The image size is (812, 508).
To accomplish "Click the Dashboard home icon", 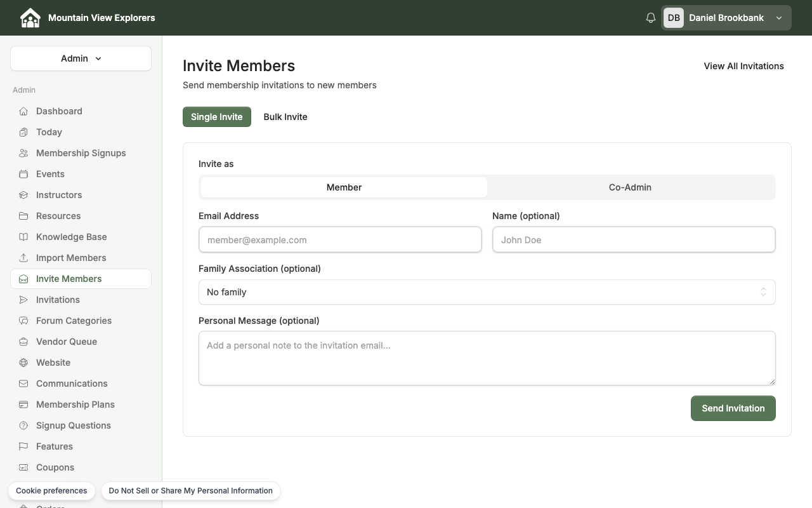I will pos(23,111).
